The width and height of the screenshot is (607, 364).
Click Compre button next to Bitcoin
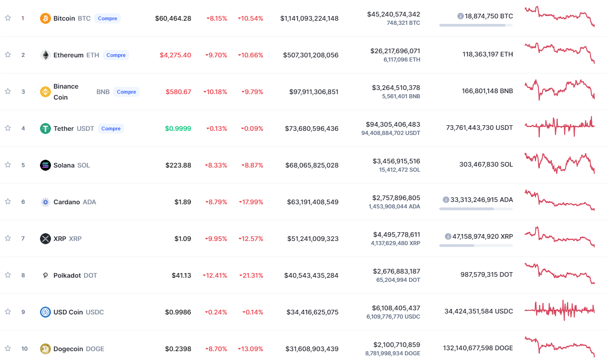tap(108, 18)
